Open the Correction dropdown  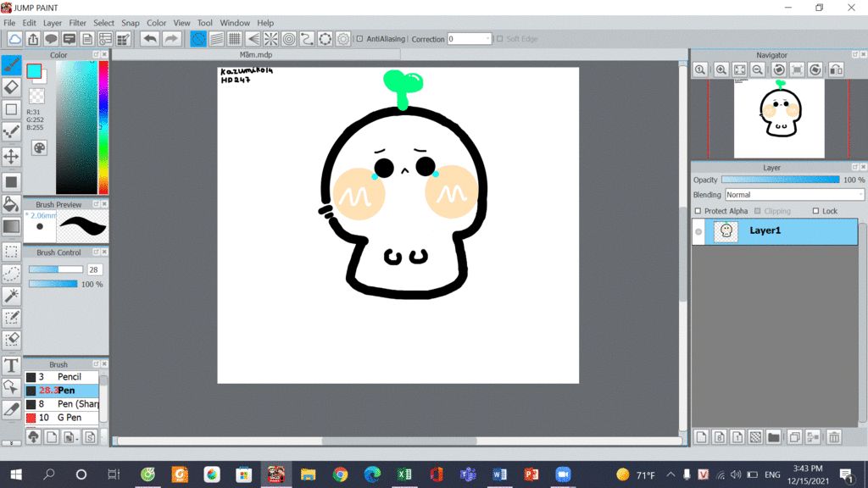coord(470,39)
